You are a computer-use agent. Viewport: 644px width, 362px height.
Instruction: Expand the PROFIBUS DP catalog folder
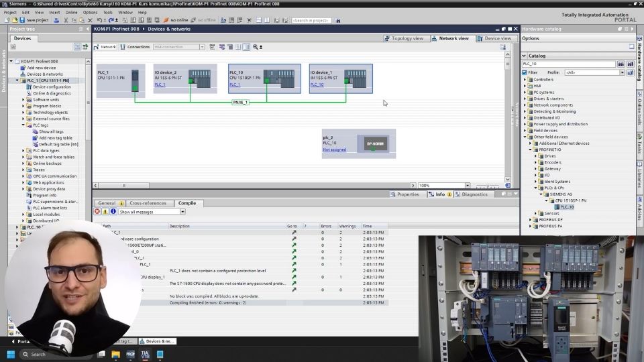click(530, 220)
